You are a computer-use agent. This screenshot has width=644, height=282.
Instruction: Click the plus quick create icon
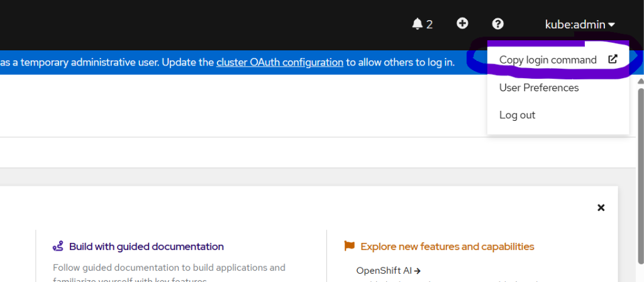pos(462,24)
